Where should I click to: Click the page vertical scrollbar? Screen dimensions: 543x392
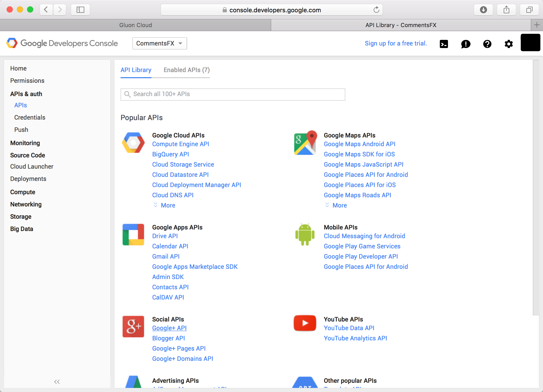[x=536, y=188]
